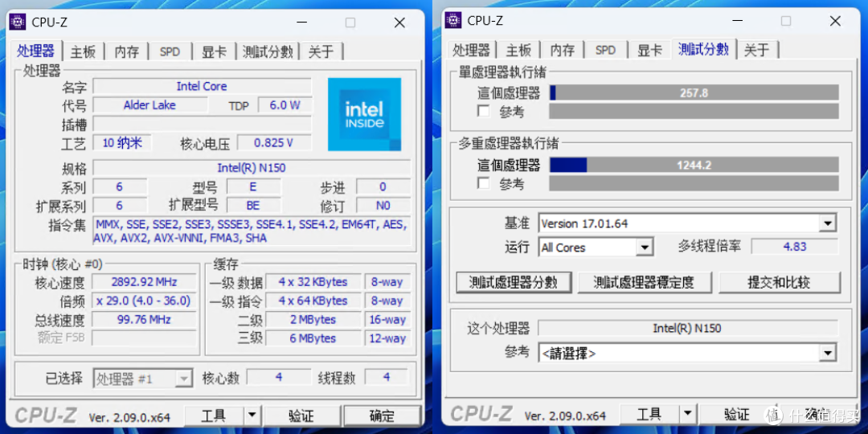Open 主板 tab in right CPU-Z window
This screenshot has height=434, width=868.
(x=518, y=51)
